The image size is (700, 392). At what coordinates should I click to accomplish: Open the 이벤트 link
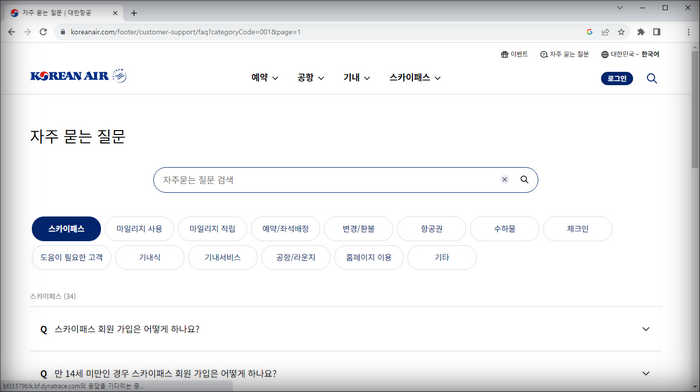[x=514, y=54]
